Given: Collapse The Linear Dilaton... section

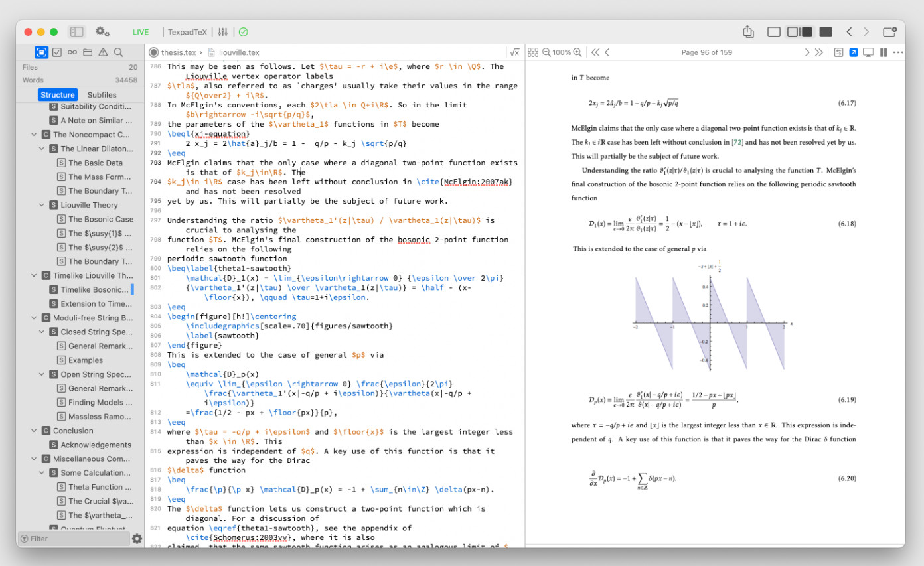Looking at the screenshot, I should click(42, 149).
